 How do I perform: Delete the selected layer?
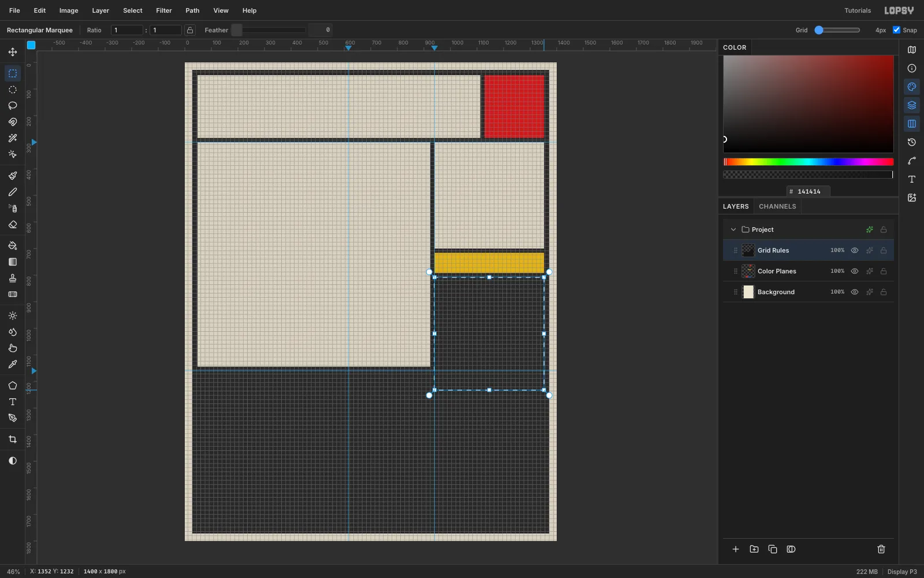point(881,549)
